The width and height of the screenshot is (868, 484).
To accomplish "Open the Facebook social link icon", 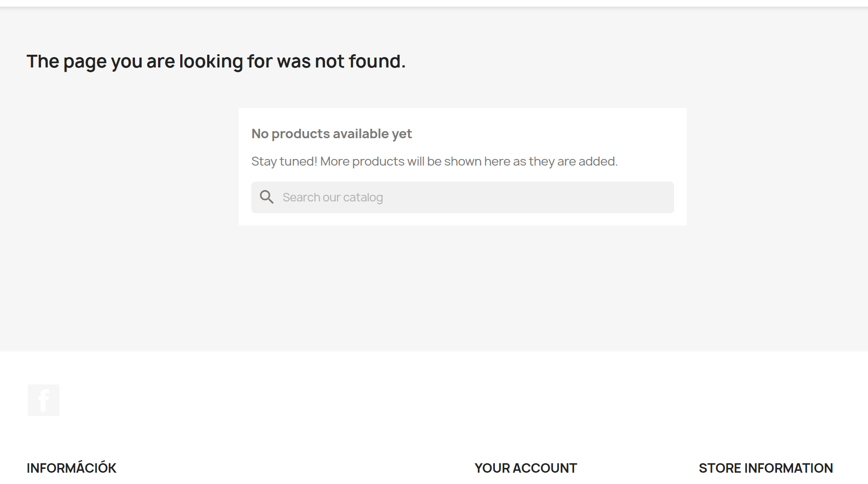I will tap(43, 400).
